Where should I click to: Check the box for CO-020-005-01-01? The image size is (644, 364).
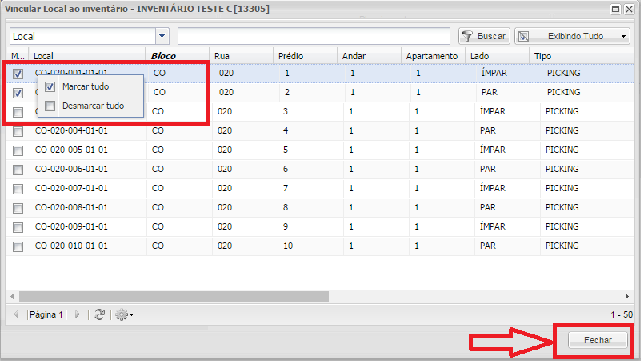click(x=18, y=150)
